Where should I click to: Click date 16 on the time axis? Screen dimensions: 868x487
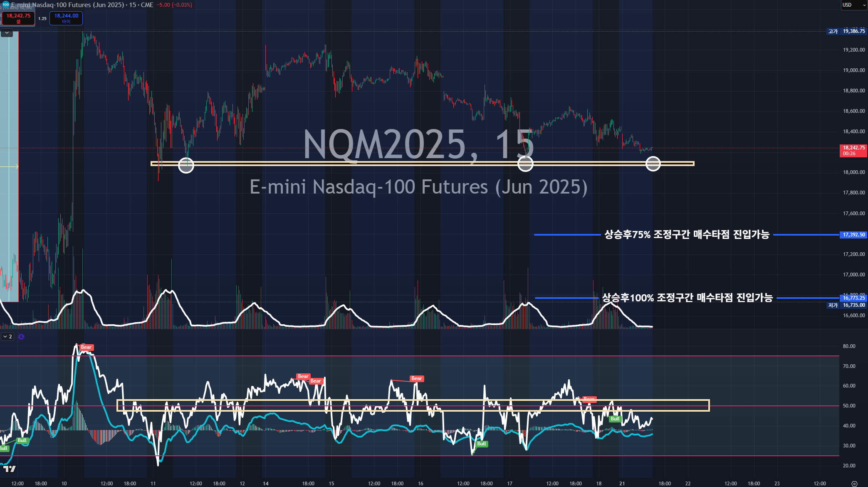pyautogui.click(x=420, y=483)
